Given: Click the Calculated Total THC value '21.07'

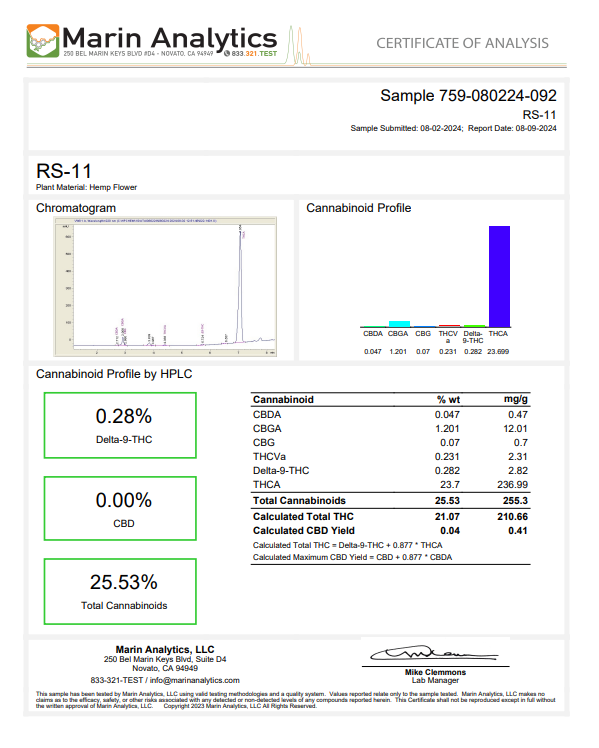Looking at the screenshot, I should (447, 517).
